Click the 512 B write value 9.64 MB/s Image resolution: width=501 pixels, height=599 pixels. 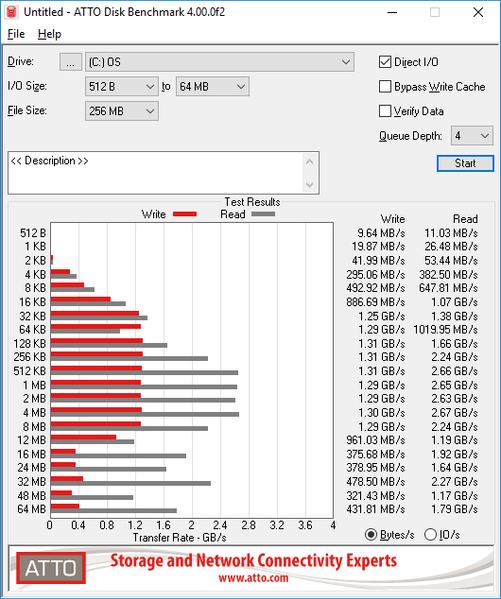[381, 233]
